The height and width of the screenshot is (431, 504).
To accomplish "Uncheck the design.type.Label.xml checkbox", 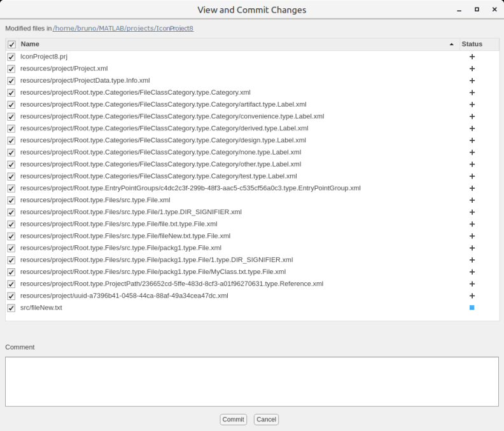I will 11,140.
